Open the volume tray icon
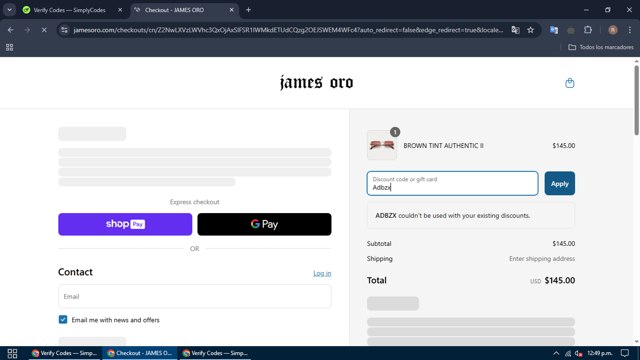The width and height of the screenshot is (640, 360). click(578, 353)
